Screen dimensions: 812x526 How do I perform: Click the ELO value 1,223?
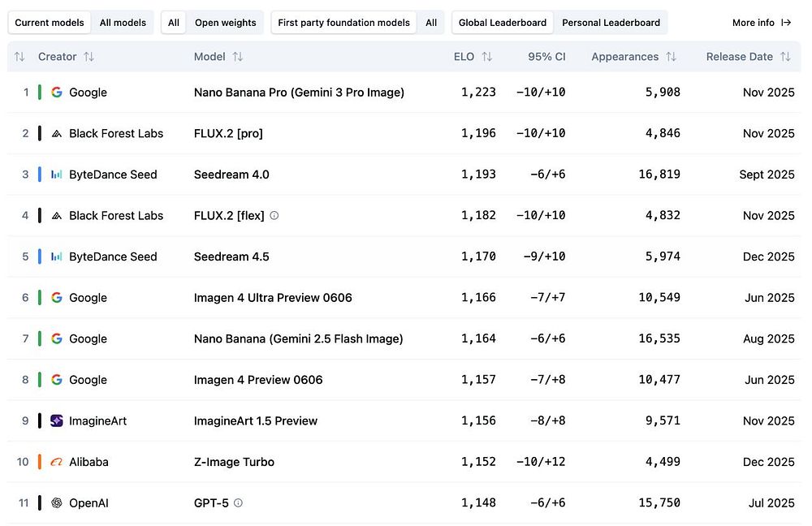[x=478, y=93]
